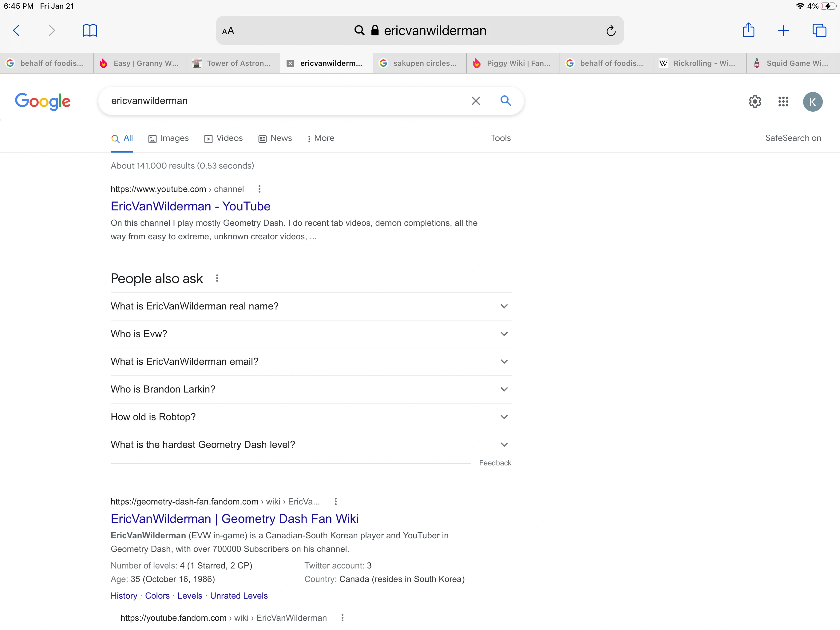Viewport: 840px width, 630px height.
Task: Open a new tab with the plus icon
Action: (x=783, y=30)
